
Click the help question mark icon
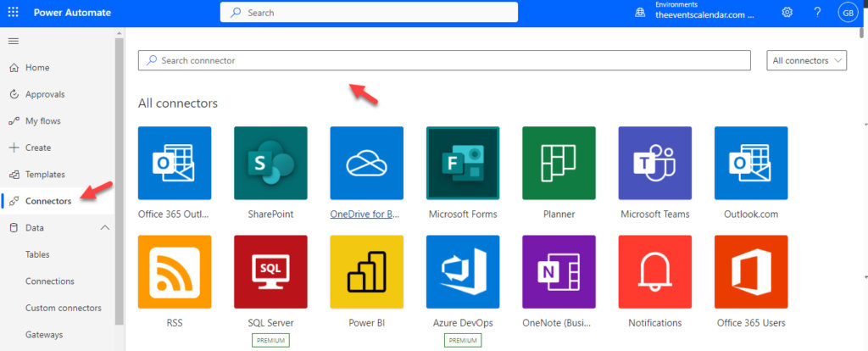[x=817, y=13]
